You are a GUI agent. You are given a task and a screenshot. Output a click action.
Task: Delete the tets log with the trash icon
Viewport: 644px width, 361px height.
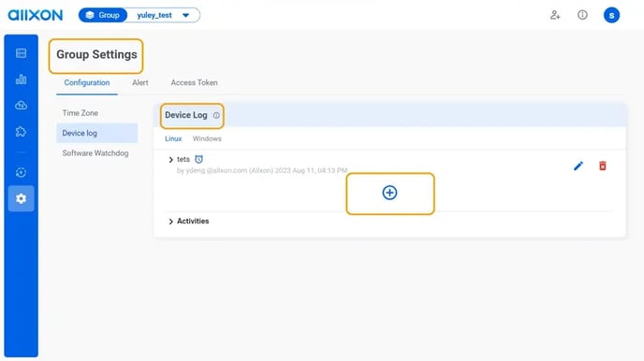(x=603, y=166)
